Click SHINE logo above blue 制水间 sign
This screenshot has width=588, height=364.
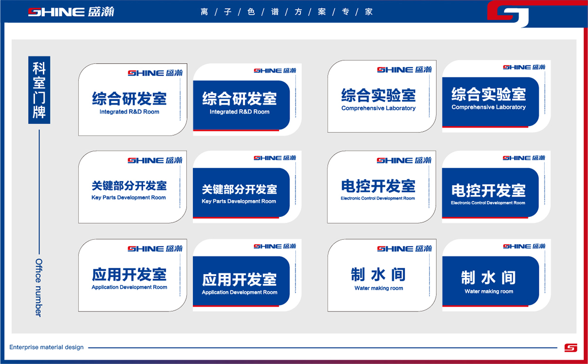point(524,246)
